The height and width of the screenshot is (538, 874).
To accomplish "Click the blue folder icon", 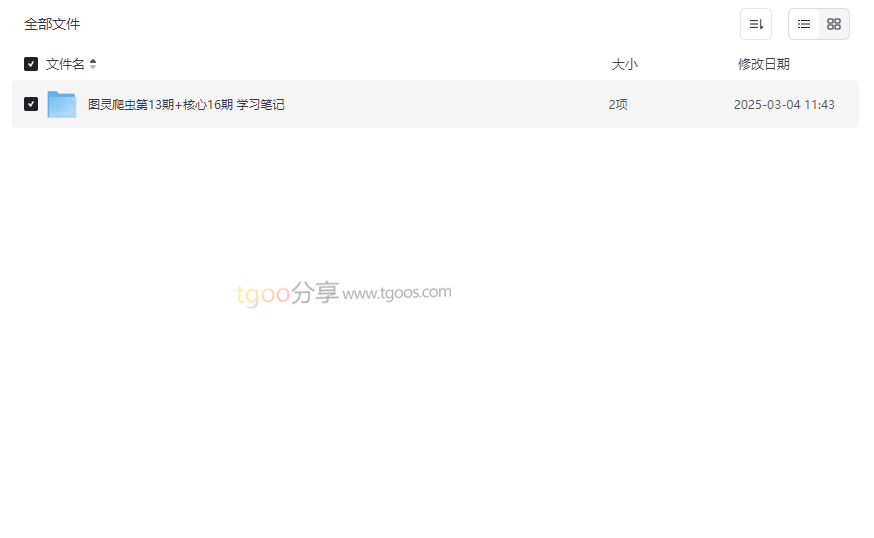I will point(62,104).
